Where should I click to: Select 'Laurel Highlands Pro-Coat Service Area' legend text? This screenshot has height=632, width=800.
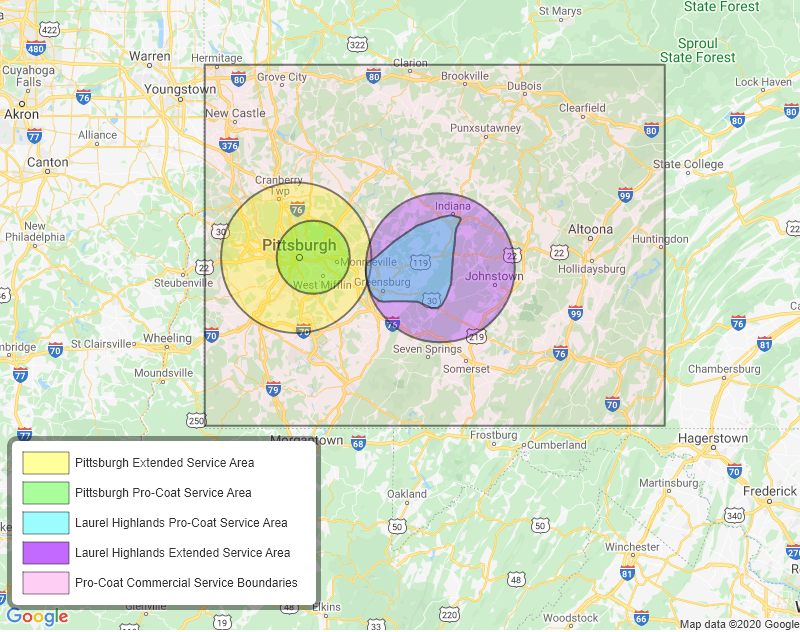(x=181, y=523)
